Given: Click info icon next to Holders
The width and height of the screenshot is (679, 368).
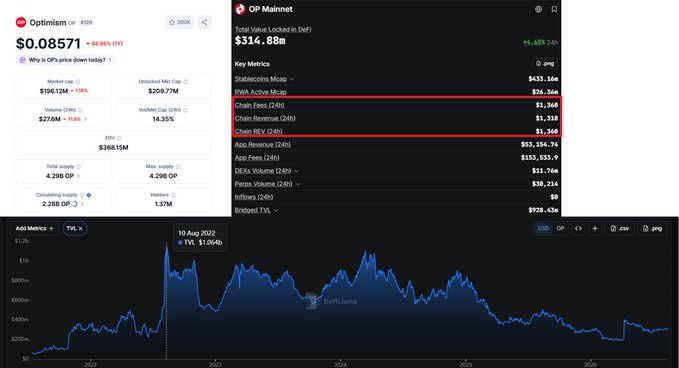Looking at the screenshot, I should click(173, 195).
